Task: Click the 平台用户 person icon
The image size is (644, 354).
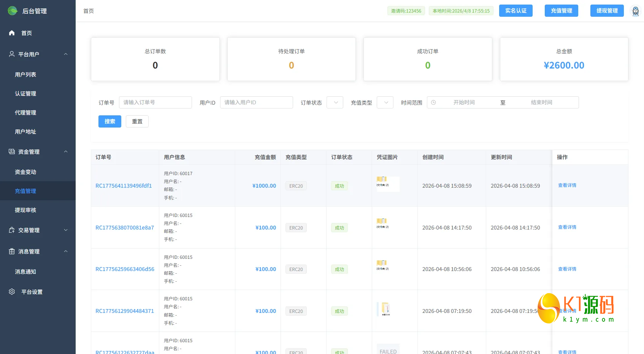Action: pyautogui.click(x=12, y=54)
